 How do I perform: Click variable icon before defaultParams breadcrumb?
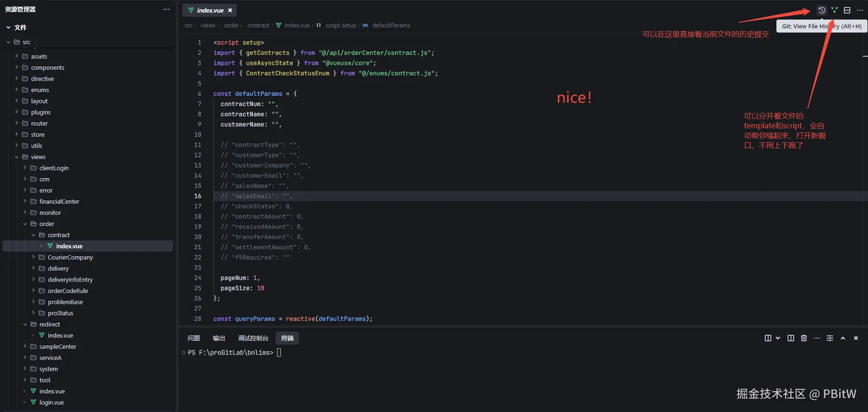[366, 25]
